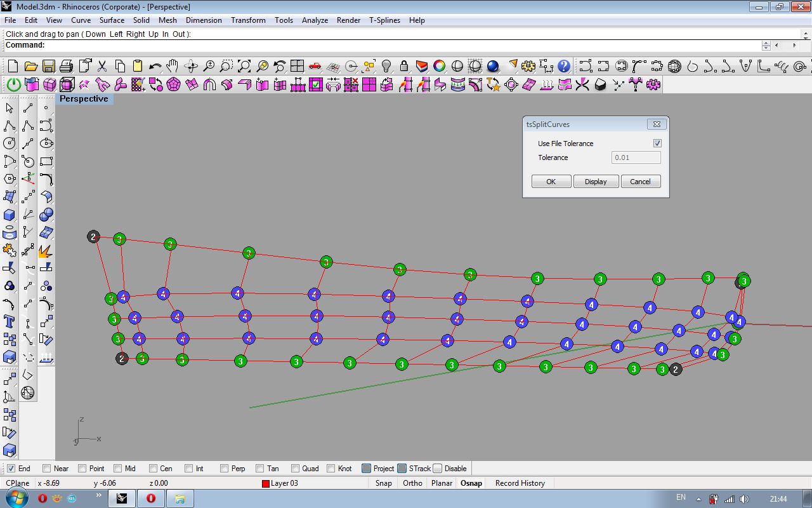Toggle the Project osnap option
Viewport: 812px width, 508px height.
tap(367, 469)
